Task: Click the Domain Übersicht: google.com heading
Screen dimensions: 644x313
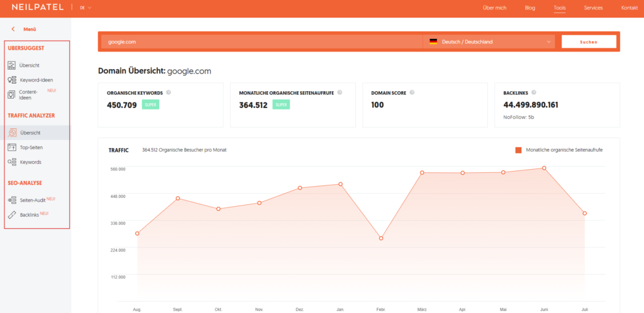Action: coord(155,71)
